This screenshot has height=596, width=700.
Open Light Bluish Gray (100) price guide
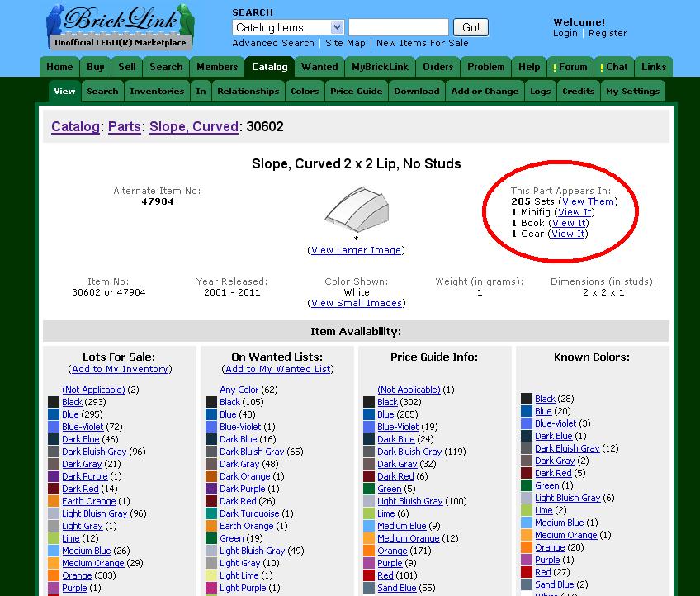[x=409, y=501]
